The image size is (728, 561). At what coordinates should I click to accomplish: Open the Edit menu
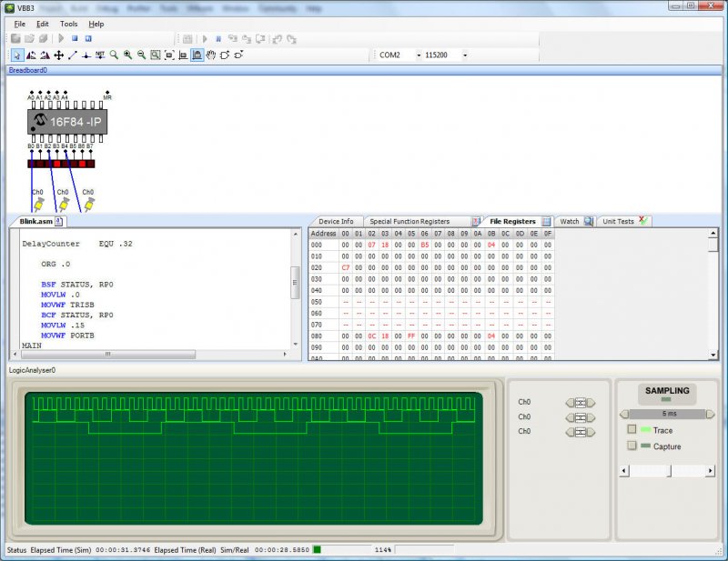click(x=42, y=24)
